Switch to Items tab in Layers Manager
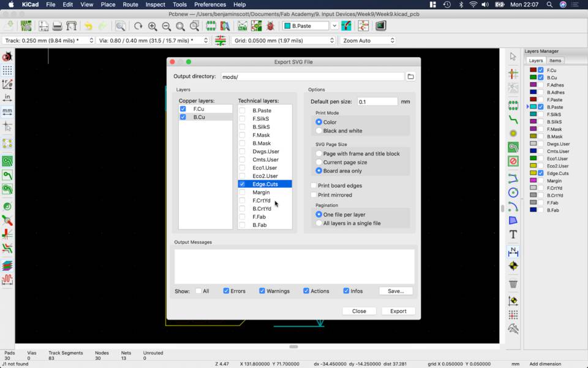The height and width of the screenshot is (368, 588). pos(555,61)
